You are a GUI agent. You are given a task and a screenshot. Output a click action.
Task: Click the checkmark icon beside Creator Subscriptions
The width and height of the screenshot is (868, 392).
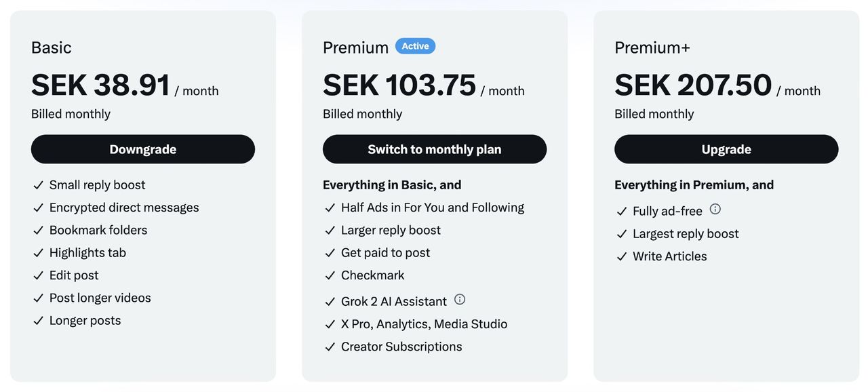click(x=330, y=347)
